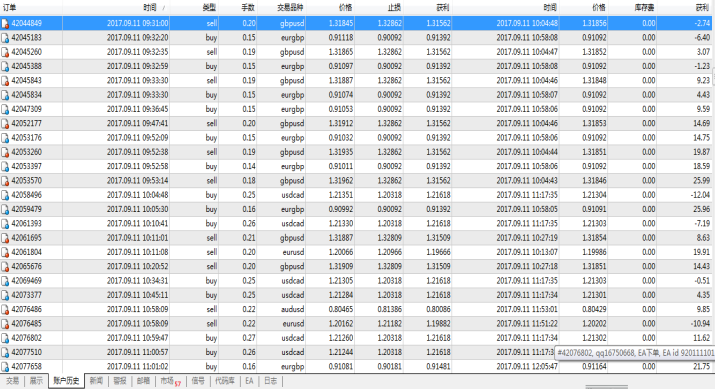Open the 新闻 tab
715x389 pixels.
point(96,381)
